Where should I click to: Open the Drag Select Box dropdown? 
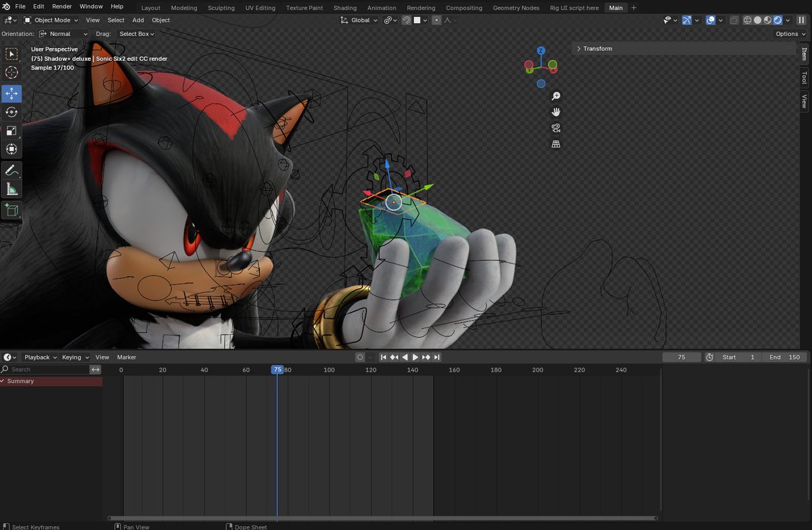(x=137, y=34)
